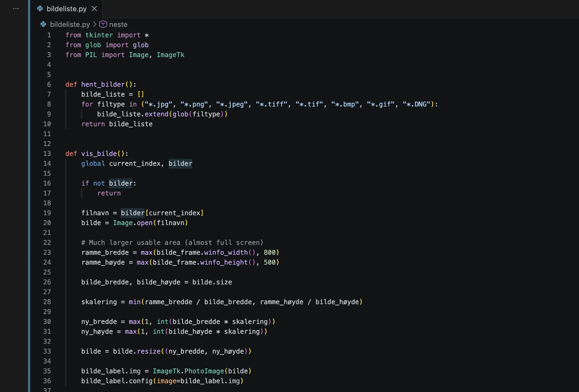Click line number 6 in gutter
579x392 pixels.
coord(49,85)
